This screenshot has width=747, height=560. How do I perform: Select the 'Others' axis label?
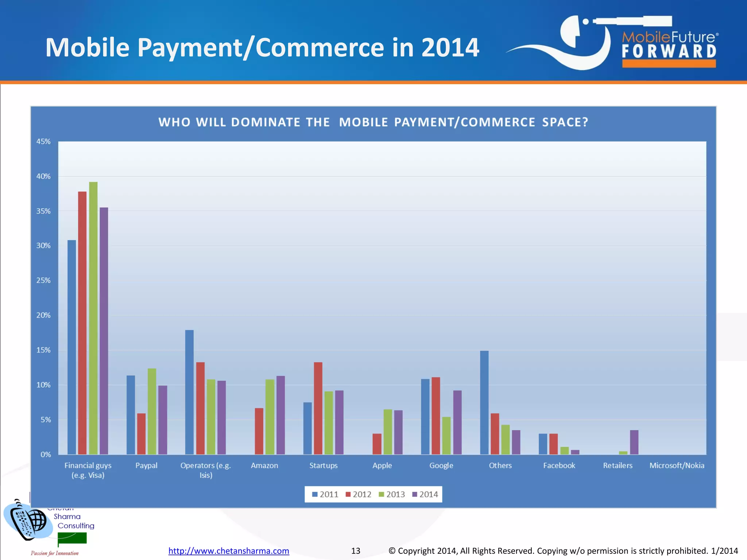[500, 466]
